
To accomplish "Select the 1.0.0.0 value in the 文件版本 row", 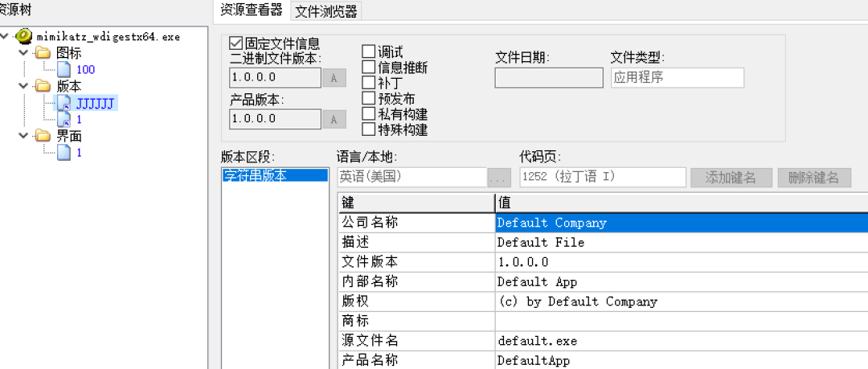I will [x=682, y=262].
